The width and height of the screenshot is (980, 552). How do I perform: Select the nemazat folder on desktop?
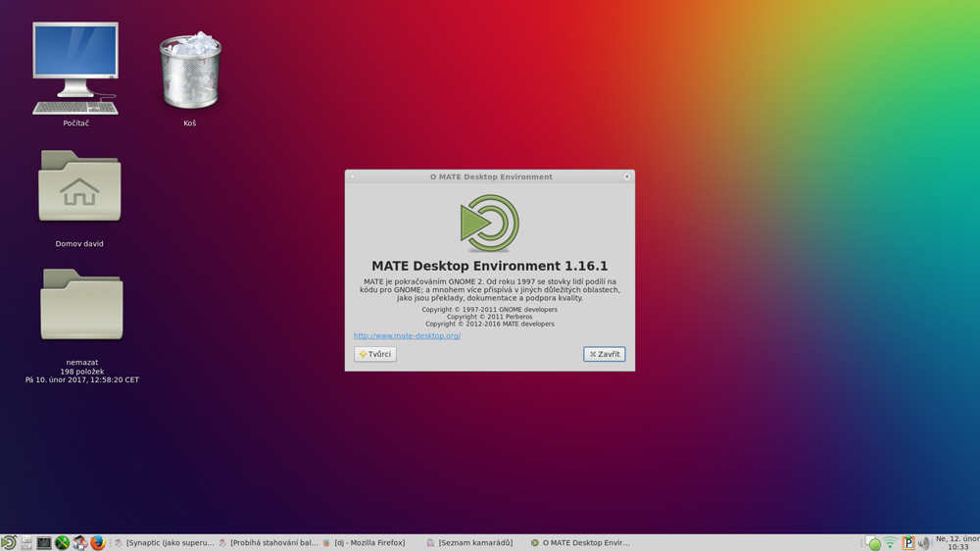click(x=81, y=305)
